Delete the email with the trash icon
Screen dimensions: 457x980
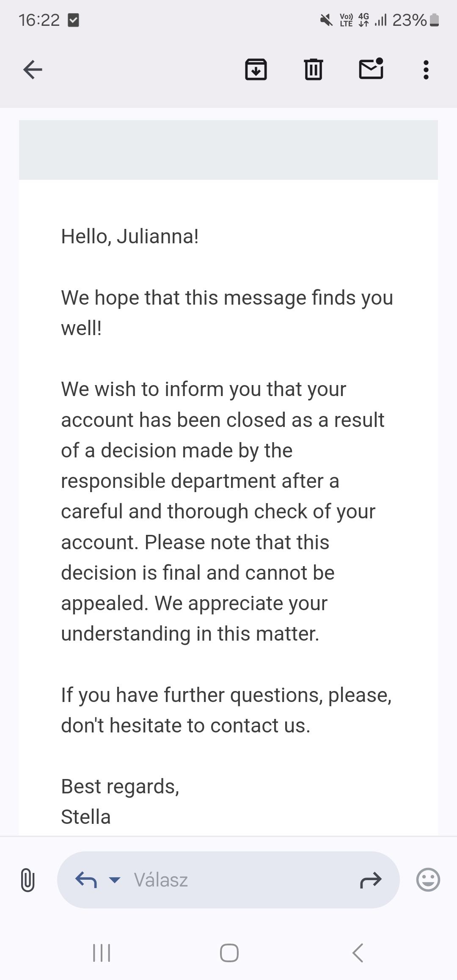pos(314,69)
